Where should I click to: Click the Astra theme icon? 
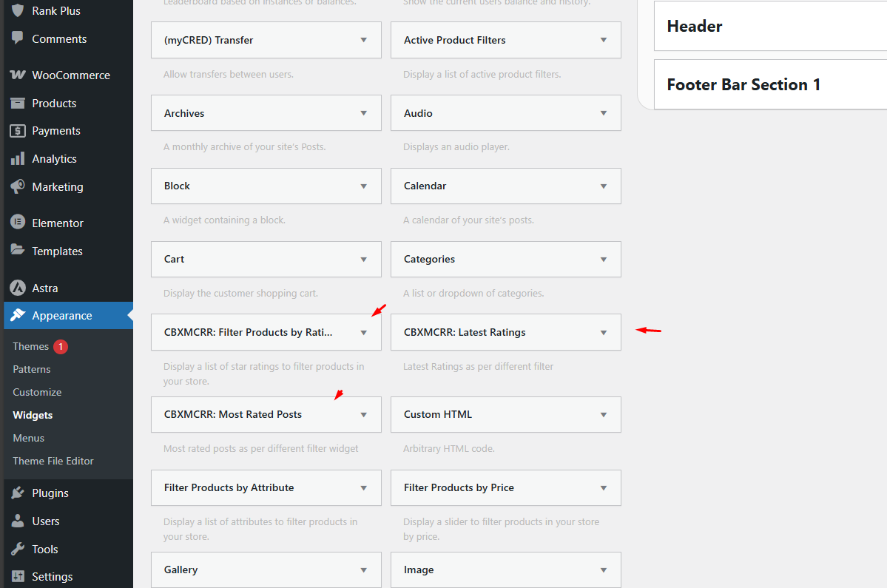tap(18, 288)
